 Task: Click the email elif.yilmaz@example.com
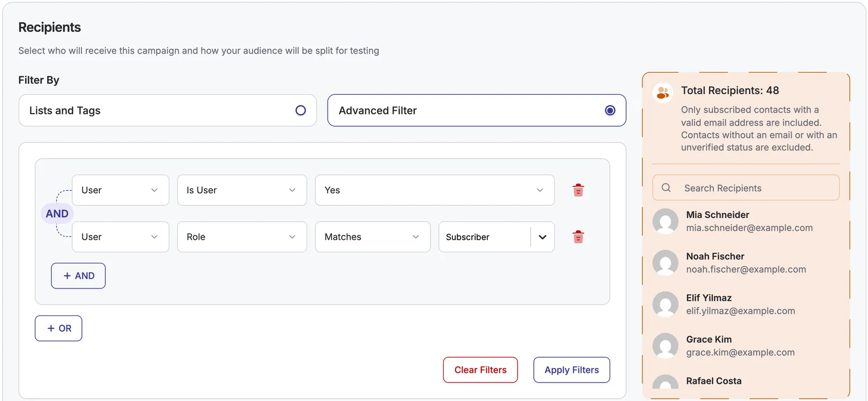click(741, 311)
